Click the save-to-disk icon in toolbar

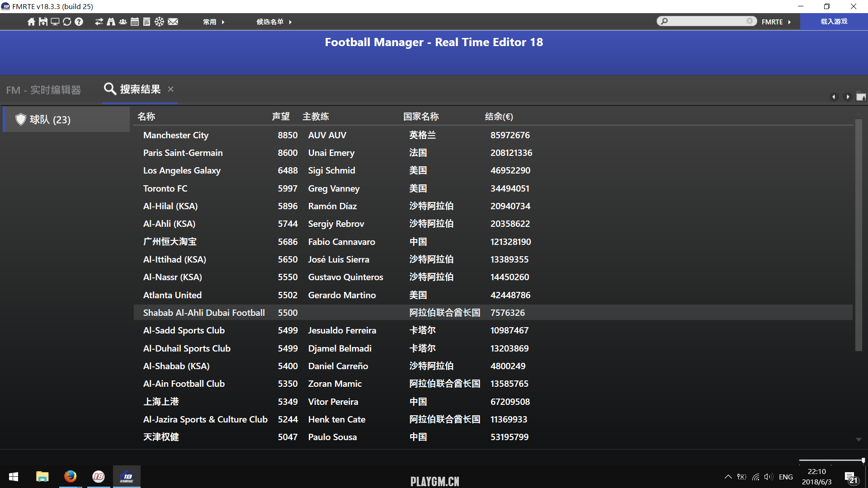pos(43,22)
